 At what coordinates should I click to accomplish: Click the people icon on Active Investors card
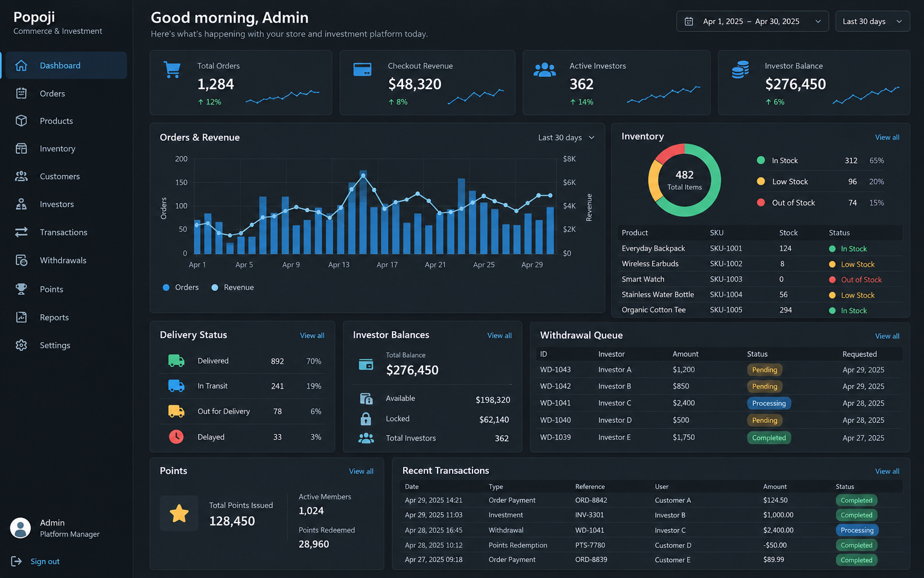(x=545, y=70)
